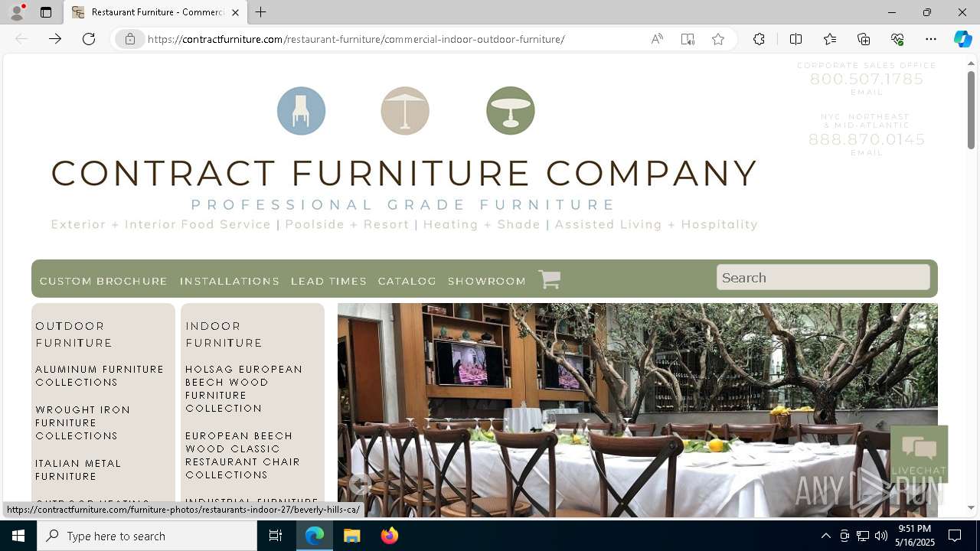
Task: Click the blue chair circle icon
Action: click(301, 111)
